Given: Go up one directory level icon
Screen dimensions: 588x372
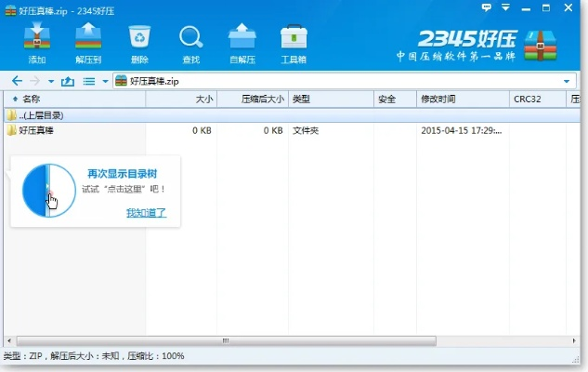Looking at the screenshot, I should click(x=68, y=81).
